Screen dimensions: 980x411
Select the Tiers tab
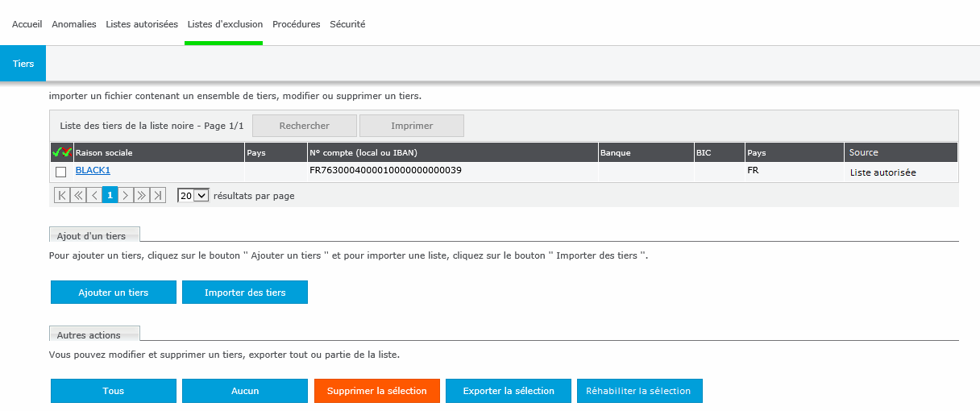[x=23, y=64]
